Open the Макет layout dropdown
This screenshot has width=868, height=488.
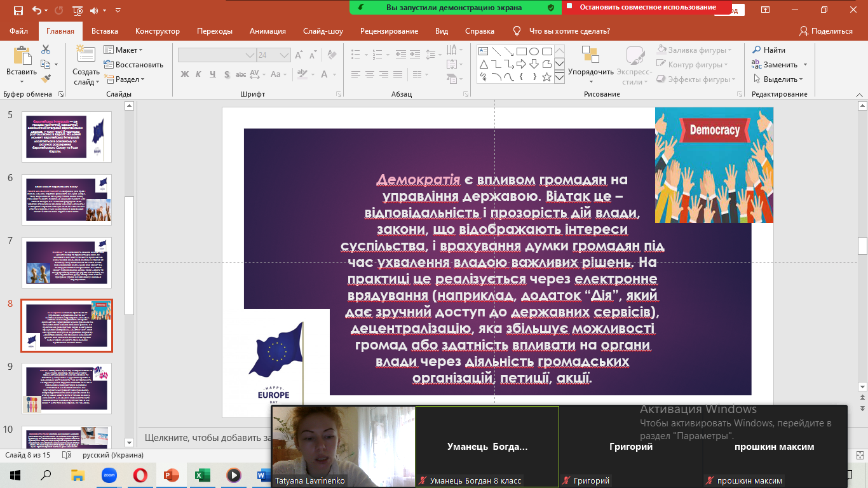(x=124, y=50)
